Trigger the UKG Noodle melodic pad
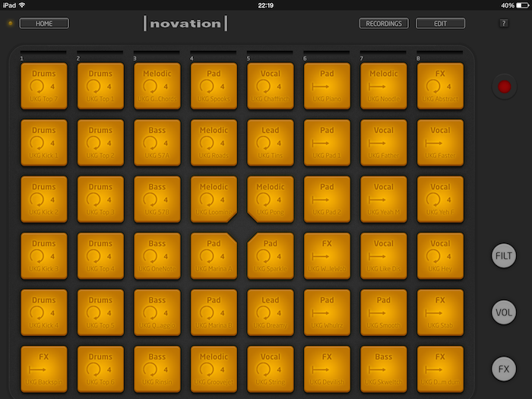The image size is (532, 399). (x=384, y=86)
